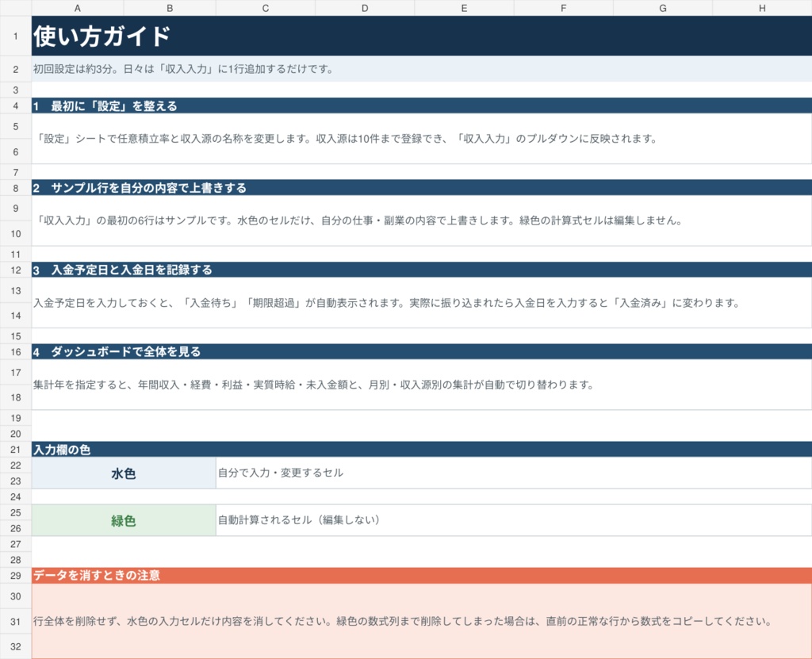812x659 pixels.
Task: Select the 緑色 color sample cell
Action: click(124, 520)
